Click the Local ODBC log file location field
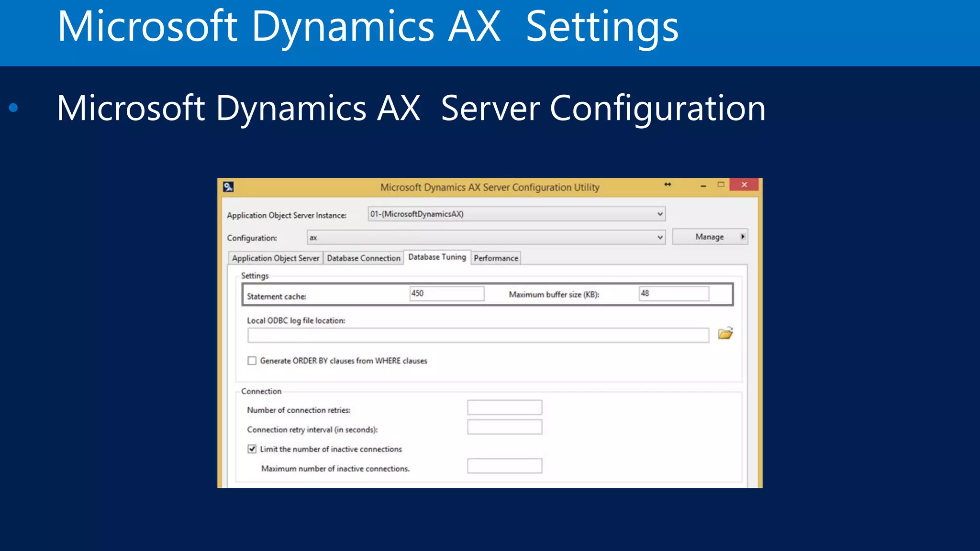 click(478, 335)
